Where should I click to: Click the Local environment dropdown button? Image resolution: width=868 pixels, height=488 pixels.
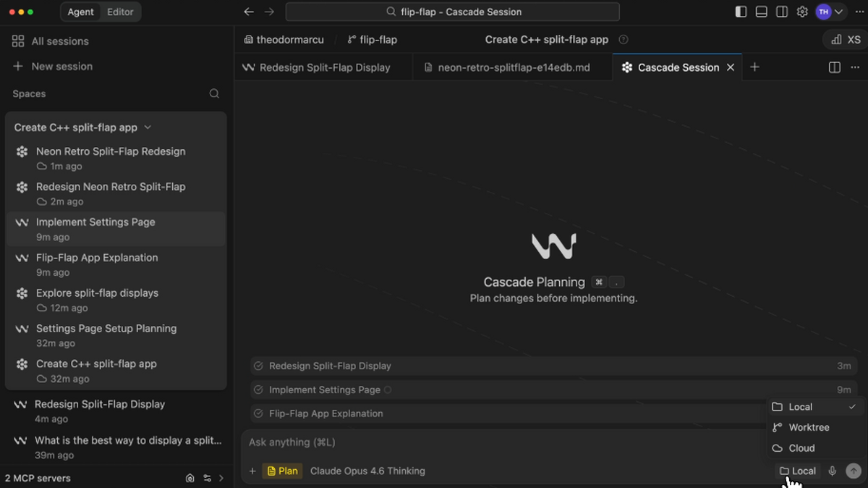point(797,471)
